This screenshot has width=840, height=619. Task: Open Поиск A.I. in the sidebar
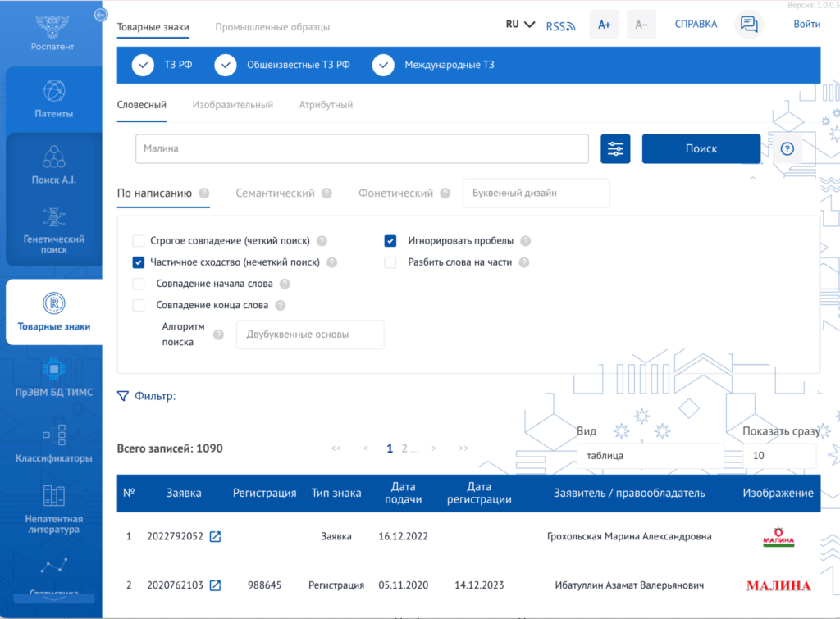point(53,166)
